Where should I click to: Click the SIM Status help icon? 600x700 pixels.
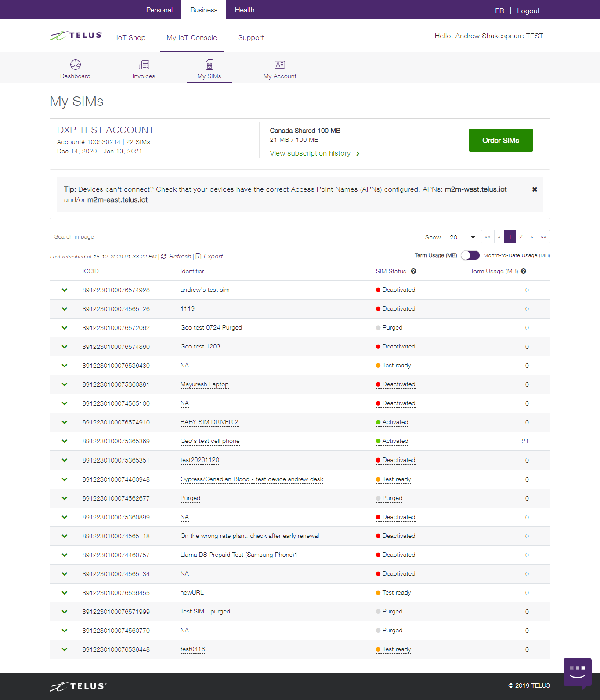point(413,271)
